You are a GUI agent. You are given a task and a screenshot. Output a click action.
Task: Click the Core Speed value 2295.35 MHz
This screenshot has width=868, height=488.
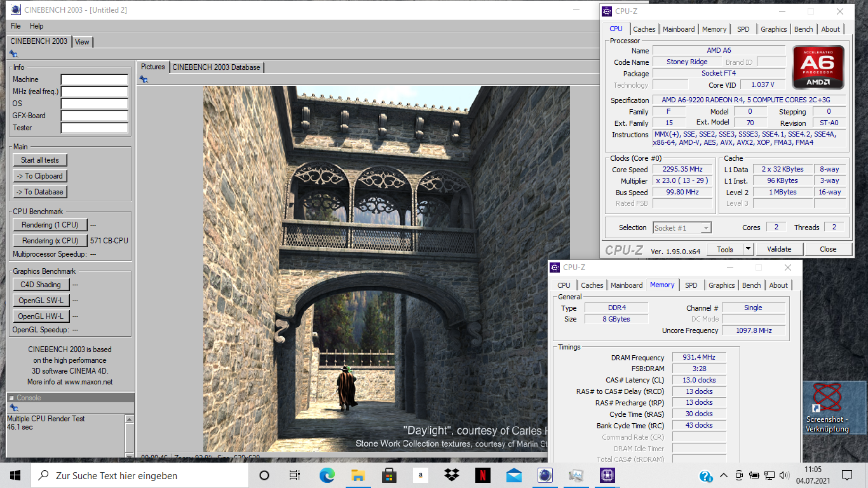pyautogui.click(x=683, y=170)
